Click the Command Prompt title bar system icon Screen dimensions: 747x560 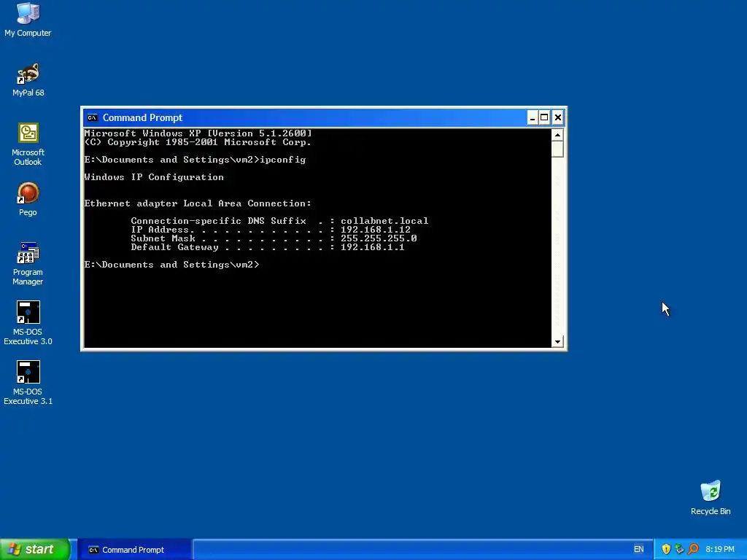tap(93, 117)
